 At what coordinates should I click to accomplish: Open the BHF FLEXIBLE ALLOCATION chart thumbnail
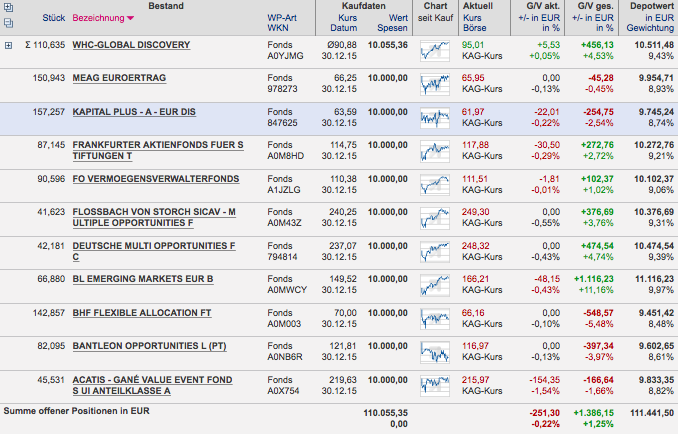(435, 319)
